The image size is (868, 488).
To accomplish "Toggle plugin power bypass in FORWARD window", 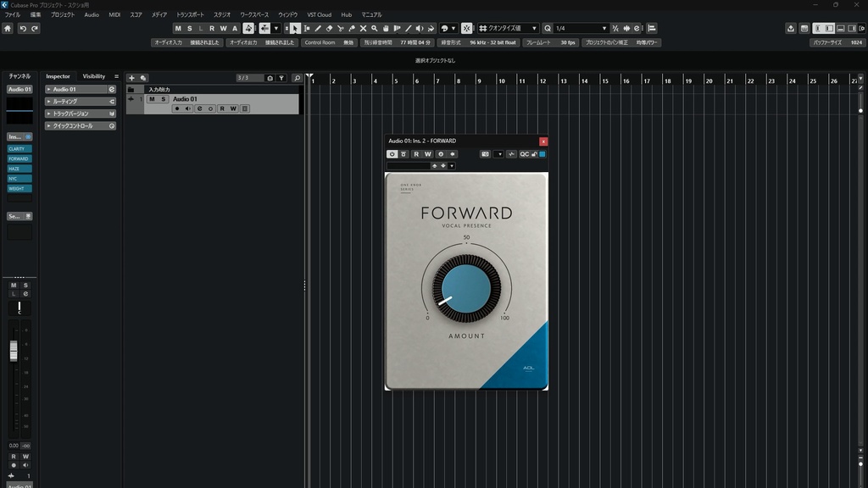I will click(392, 154).
